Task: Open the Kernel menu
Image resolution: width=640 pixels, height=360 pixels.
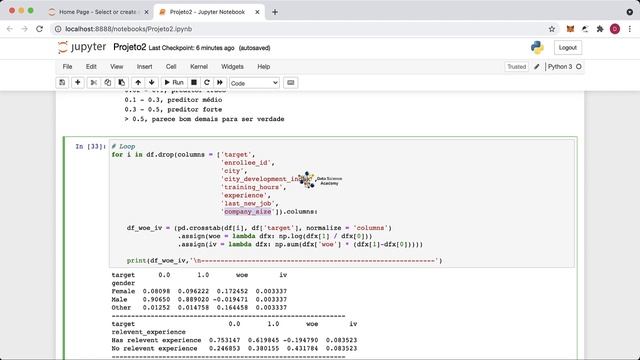Action: (199, 67)
